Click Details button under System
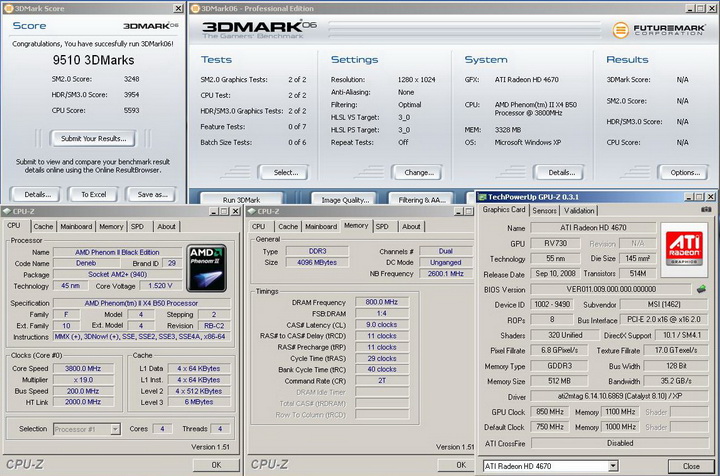 pyautogui.click(x=561, y=173)
